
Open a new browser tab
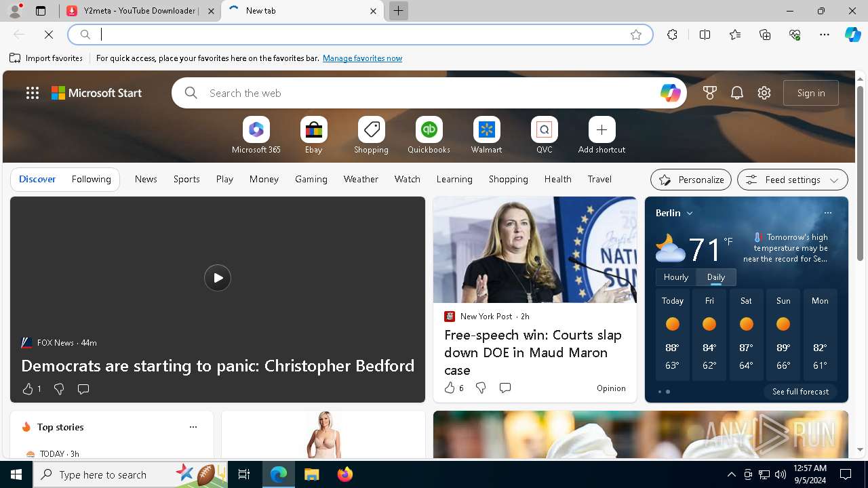[x=399, y=11]
